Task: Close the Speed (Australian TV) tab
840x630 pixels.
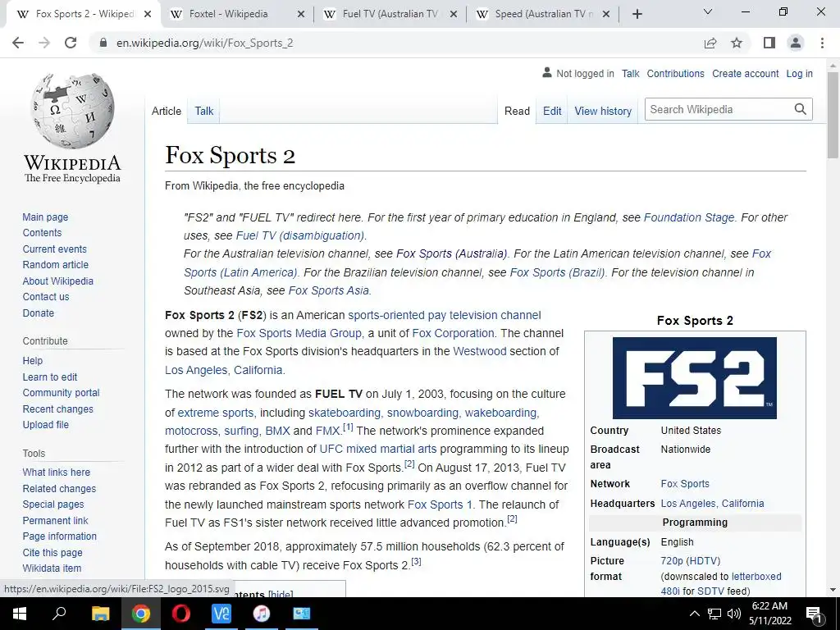Action: pos(606,15)
